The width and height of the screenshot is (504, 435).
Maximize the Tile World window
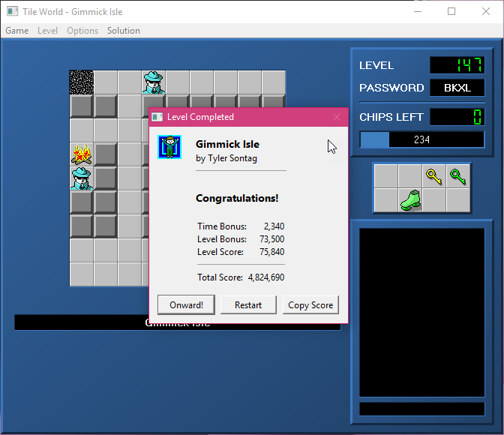point(451,11)
